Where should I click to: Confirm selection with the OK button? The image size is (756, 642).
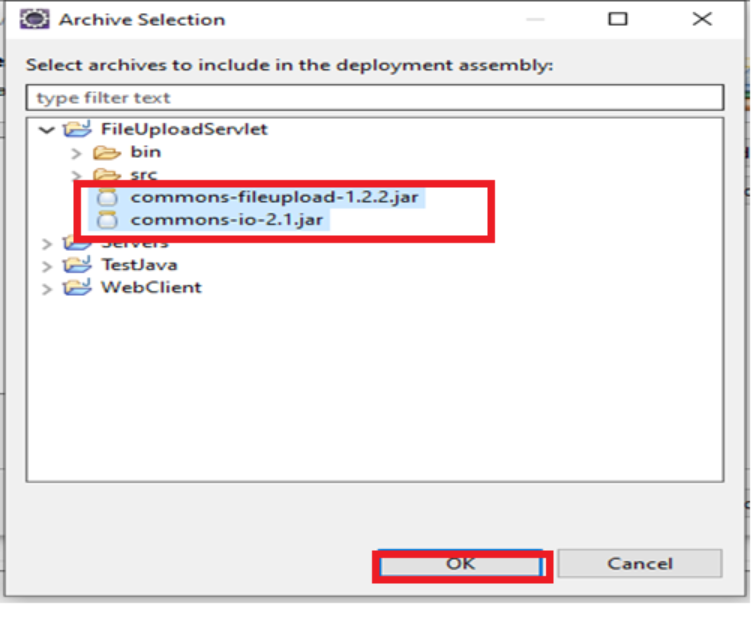(x=461, y=564)
